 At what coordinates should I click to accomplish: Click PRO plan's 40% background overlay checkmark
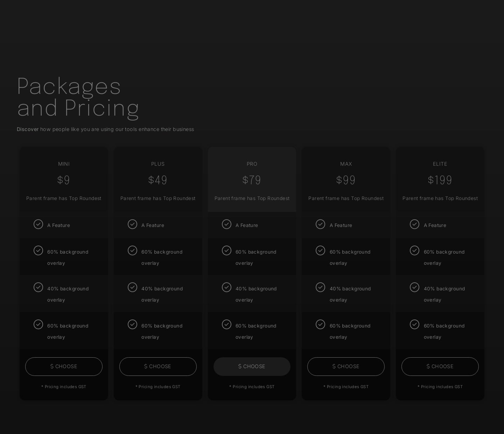(226, 287)
